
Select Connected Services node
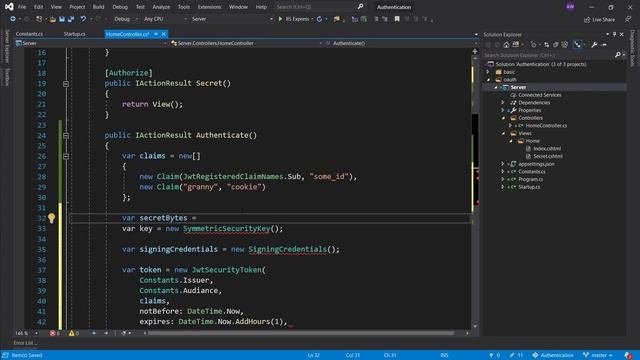tap(540, 95)
